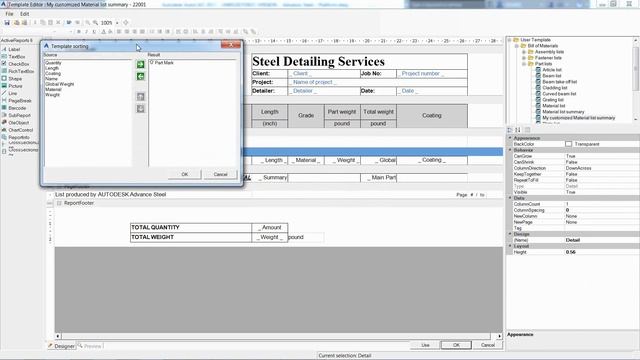The height and width of the screenshot is (360, 640).
Task: Click the Use button in Template Editor
Action: click(425, 345)
